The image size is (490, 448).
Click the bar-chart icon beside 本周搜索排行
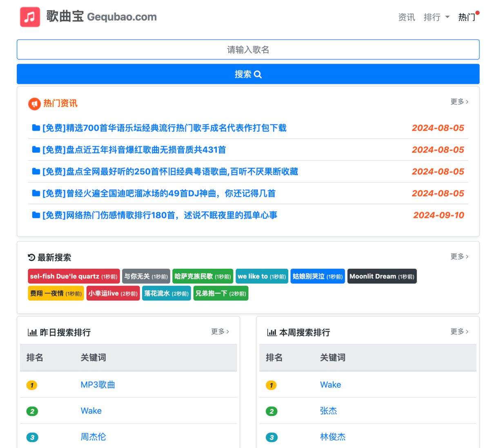click(x=272, y=332)
